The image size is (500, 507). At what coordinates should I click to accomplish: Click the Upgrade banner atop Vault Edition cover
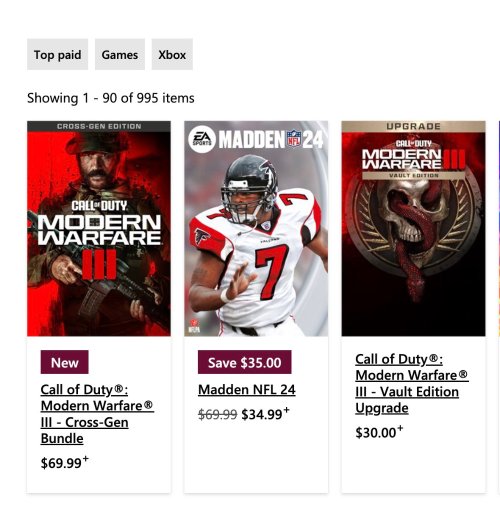[413, 126]
